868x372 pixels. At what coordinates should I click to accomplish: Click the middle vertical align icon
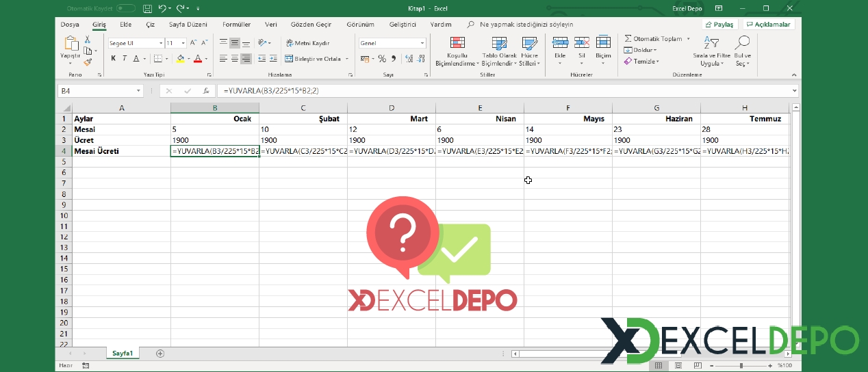tap(235, 43)
